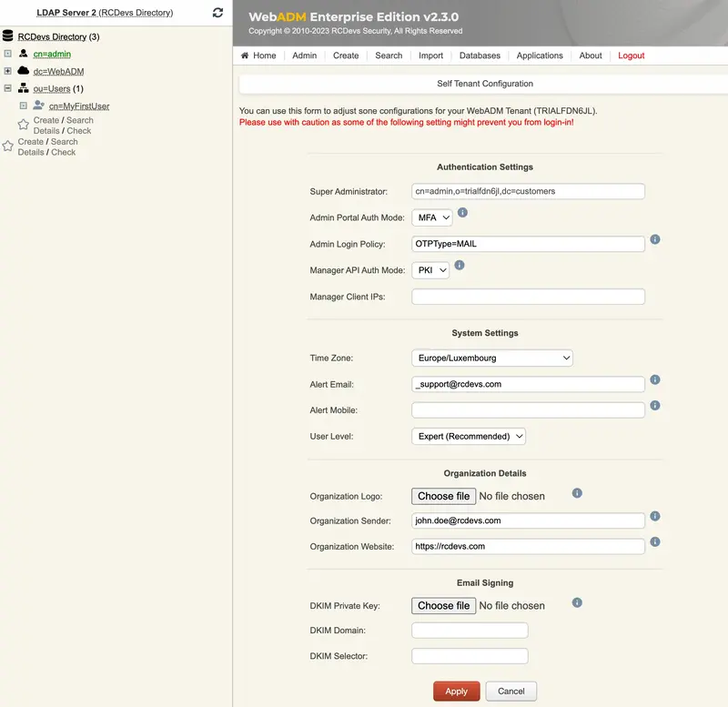The height and width of the screenshot is (707, 728).
Task: Focus the Alert Email field
Action: click(x=528, y=384)
